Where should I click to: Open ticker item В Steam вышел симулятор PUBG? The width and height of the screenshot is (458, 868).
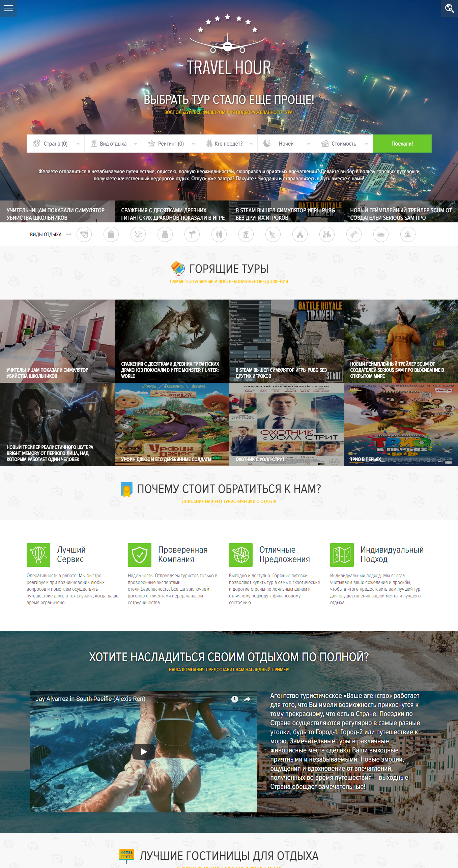coord(286,212)
